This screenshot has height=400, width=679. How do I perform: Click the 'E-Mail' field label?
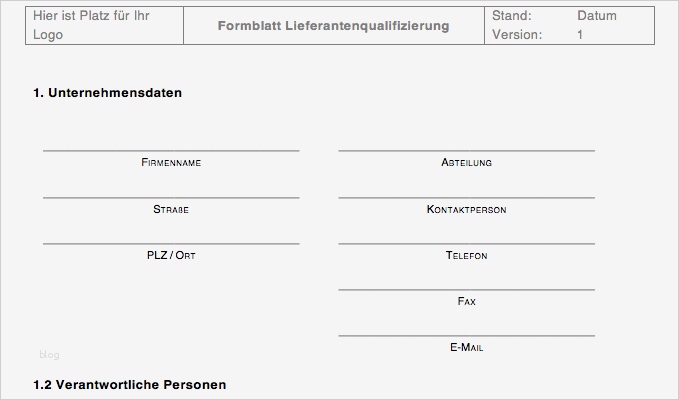coord(467,348)
